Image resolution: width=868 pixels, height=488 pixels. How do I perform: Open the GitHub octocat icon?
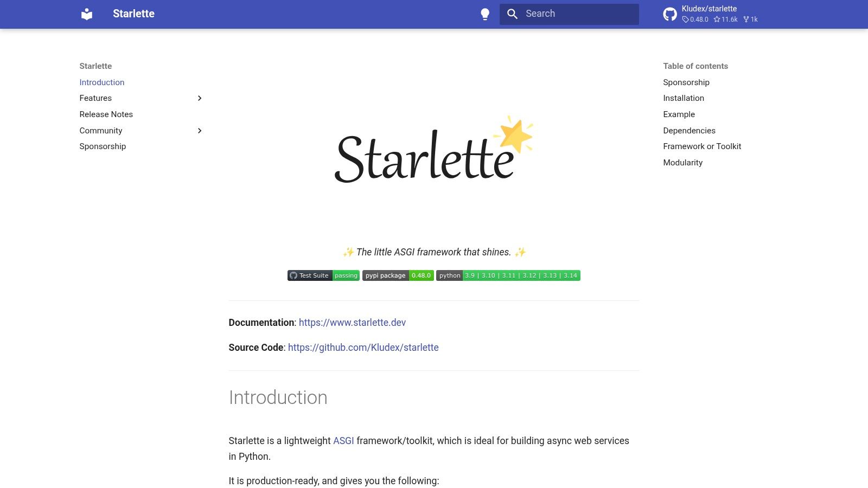[670, 14]
